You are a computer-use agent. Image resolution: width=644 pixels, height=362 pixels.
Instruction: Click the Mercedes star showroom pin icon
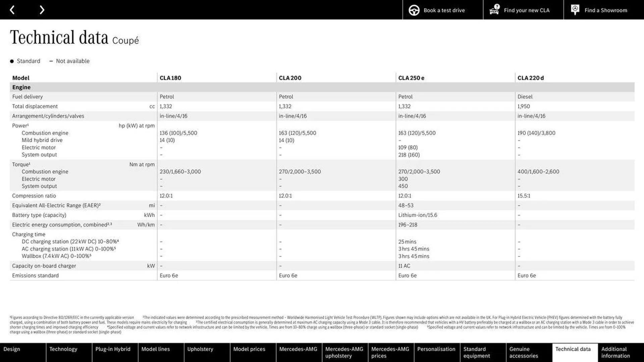click(x=575, y=10)
